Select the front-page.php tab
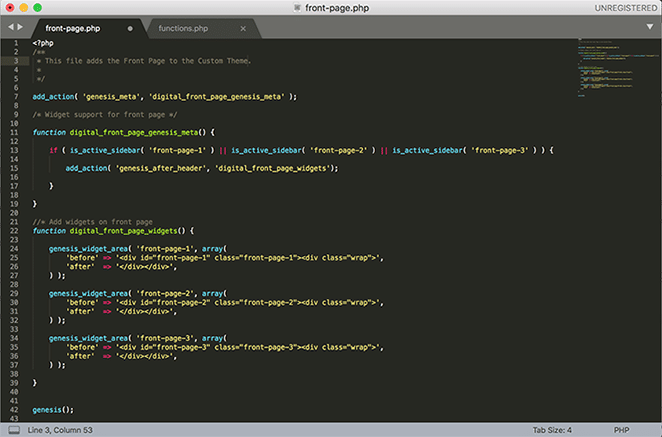 [72, 28]
